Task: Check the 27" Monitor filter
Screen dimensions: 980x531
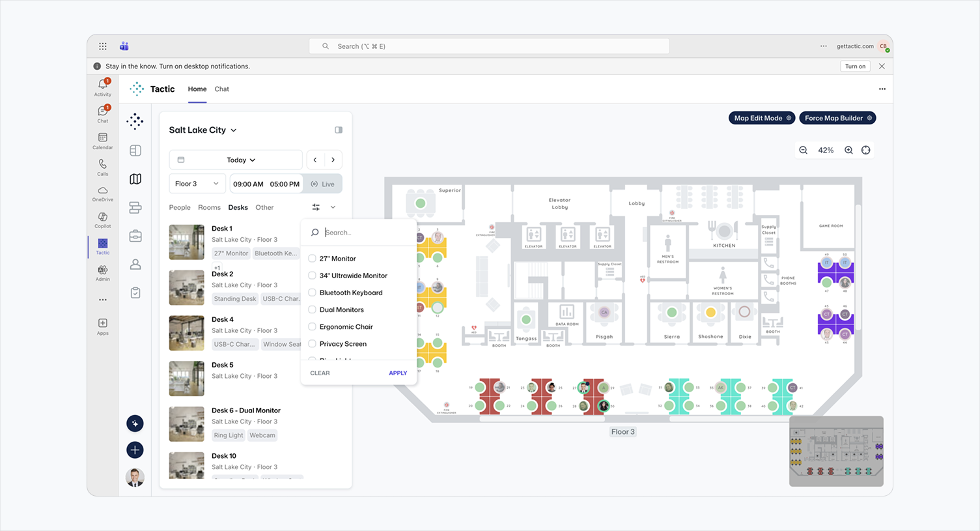Action: coord(312,259)
